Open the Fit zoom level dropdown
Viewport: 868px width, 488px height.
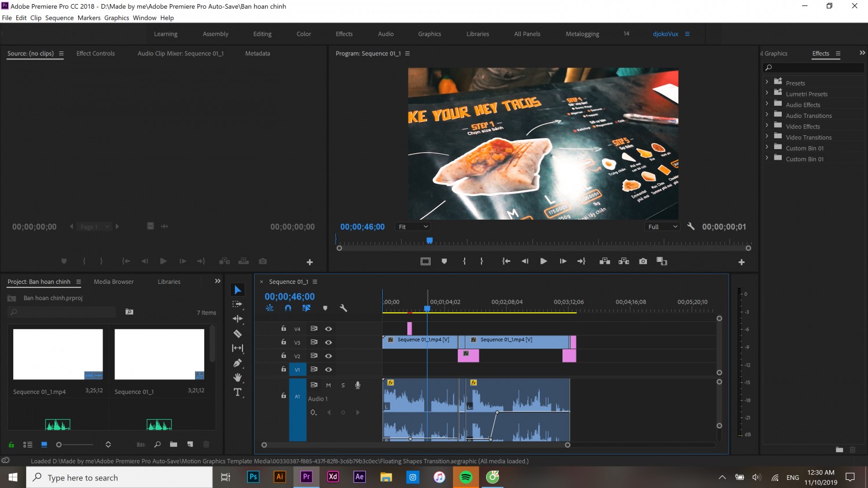coord(413,227)
